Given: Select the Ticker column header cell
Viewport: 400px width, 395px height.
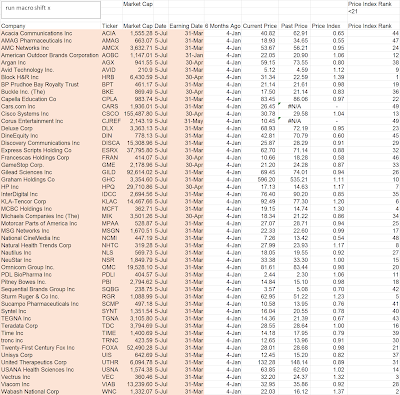Looking at the screenshot, I should click(112, 26).
